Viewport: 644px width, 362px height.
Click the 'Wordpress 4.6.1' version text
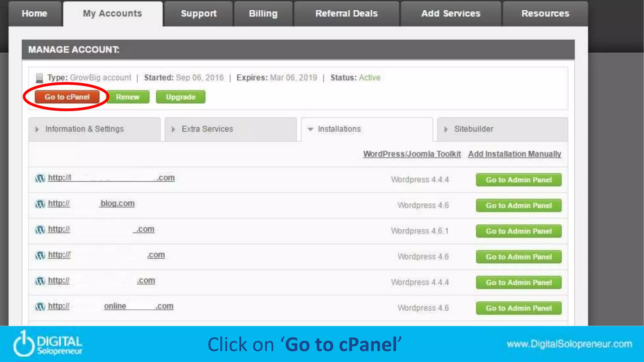pos(420,231)
